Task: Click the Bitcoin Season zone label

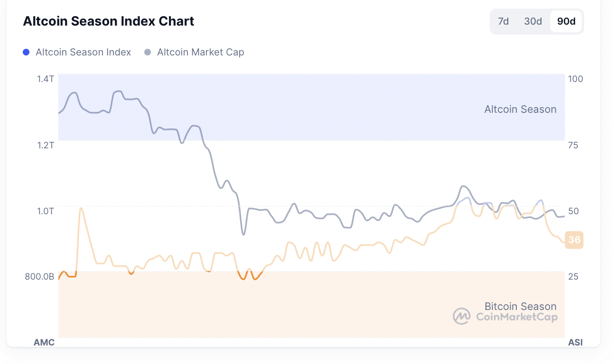Action: [x=520, y=306]
